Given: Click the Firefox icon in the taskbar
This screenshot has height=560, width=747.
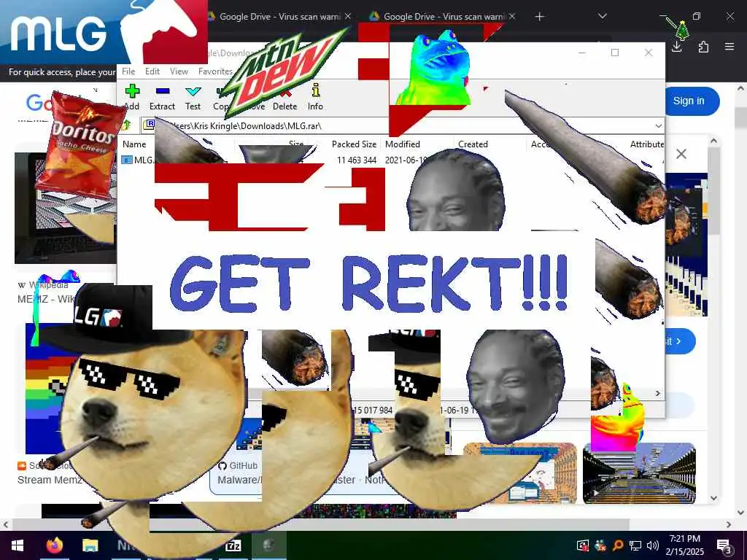Looking at the screenshot, I should click(x=55, y=545).
